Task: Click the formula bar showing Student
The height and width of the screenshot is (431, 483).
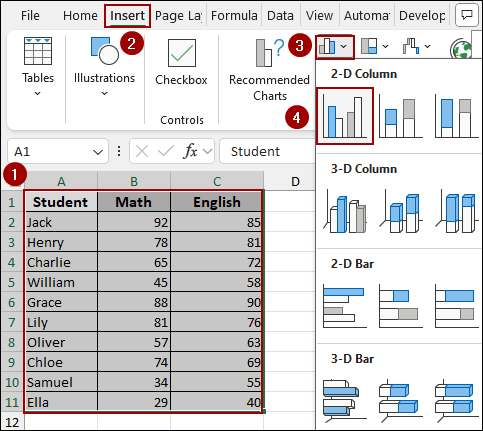Action: pyautogui.click(x=267, y=151)
